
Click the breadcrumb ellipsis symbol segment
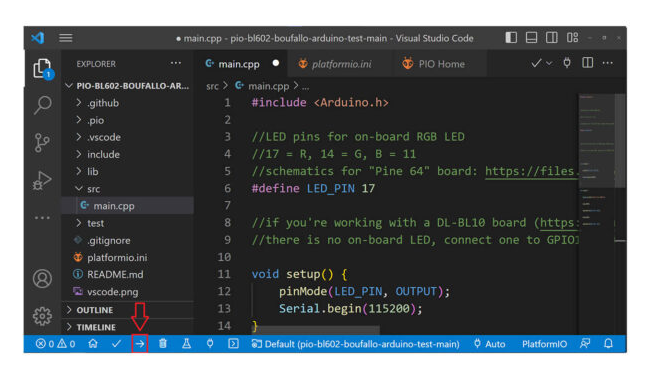[305, 87]
